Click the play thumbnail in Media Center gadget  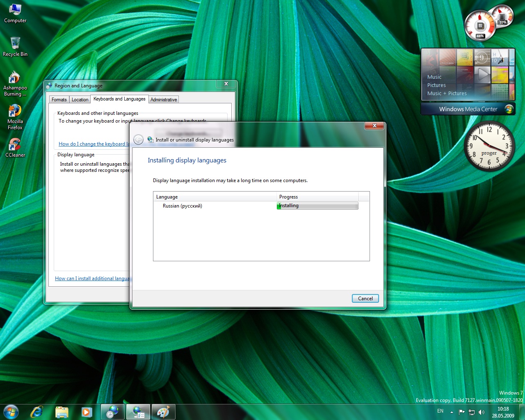tap(483, 75)
